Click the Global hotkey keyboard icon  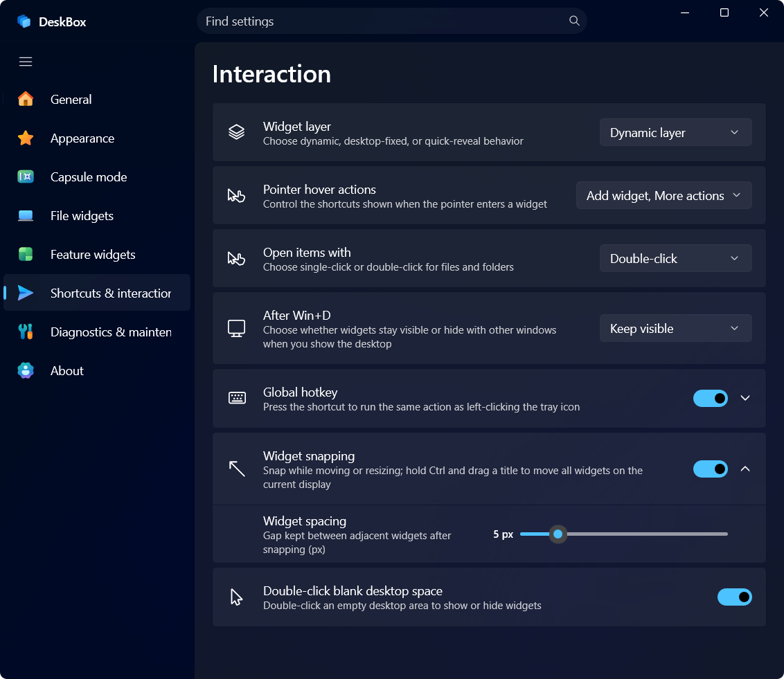(237, 398)
